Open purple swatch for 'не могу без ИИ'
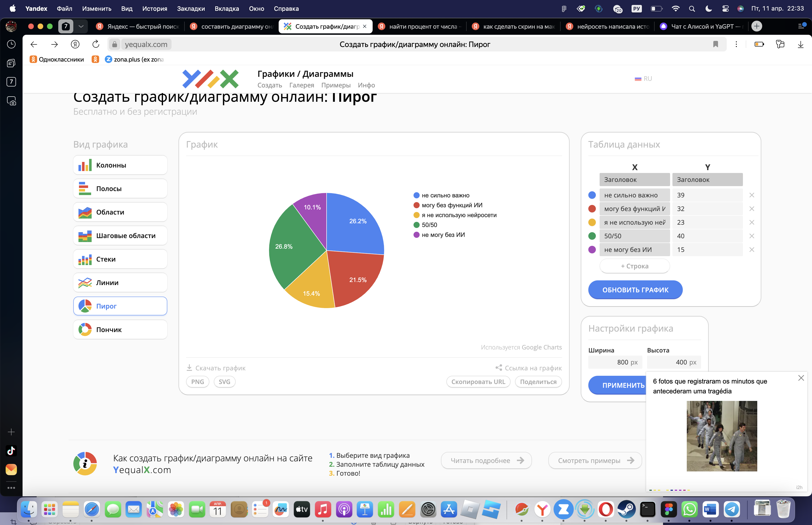 click(x=592, y=250)
